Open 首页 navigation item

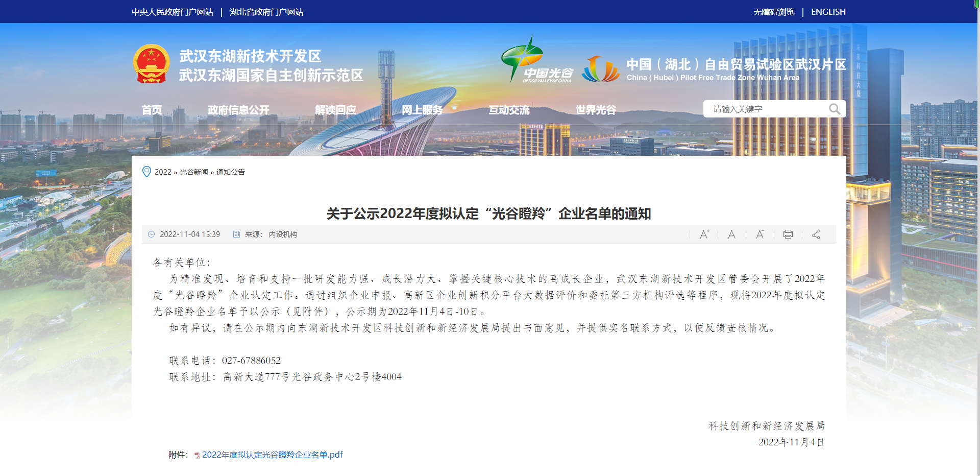point(152,110)
